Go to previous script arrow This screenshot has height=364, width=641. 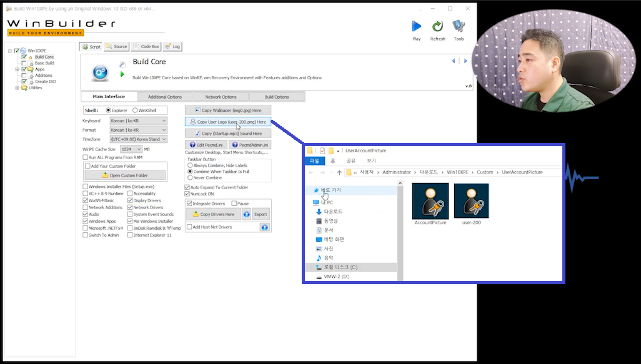pyautogui.click(x=454, y=61)
